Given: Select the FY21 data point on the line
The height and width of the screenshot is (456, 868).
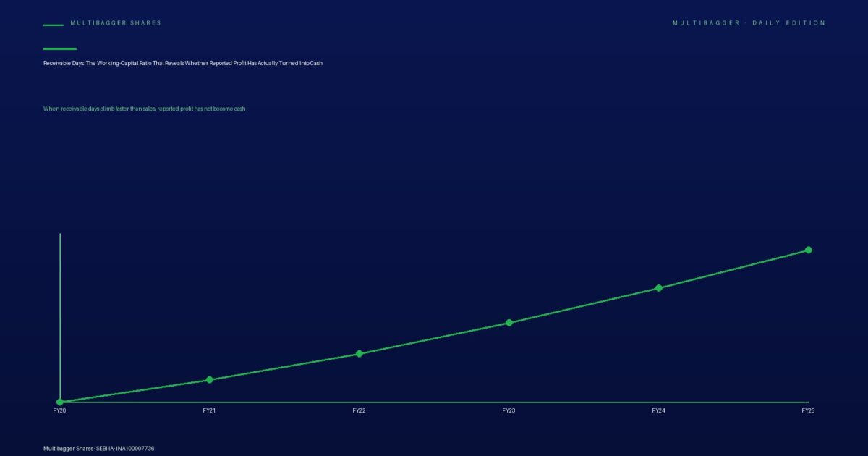Looking at the screenshot, I should [x=210, y=379].
